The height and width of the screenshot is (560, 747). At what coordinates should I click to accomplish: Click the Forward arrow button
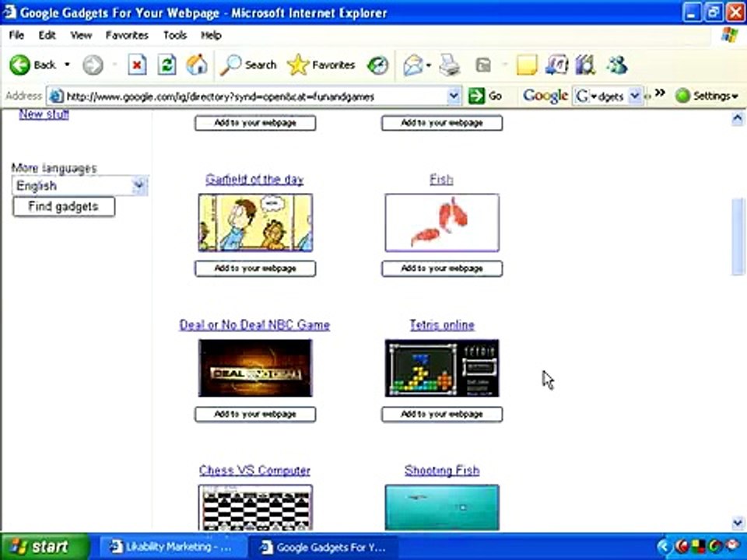tap(93, 65)
